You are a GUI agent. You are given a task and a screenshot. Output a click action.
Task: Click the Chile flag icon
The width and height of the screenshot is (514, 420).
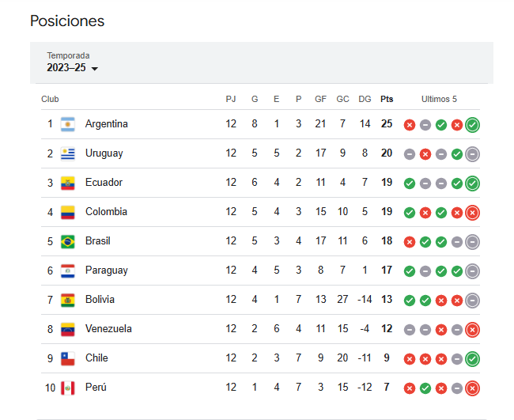(68, 358)
